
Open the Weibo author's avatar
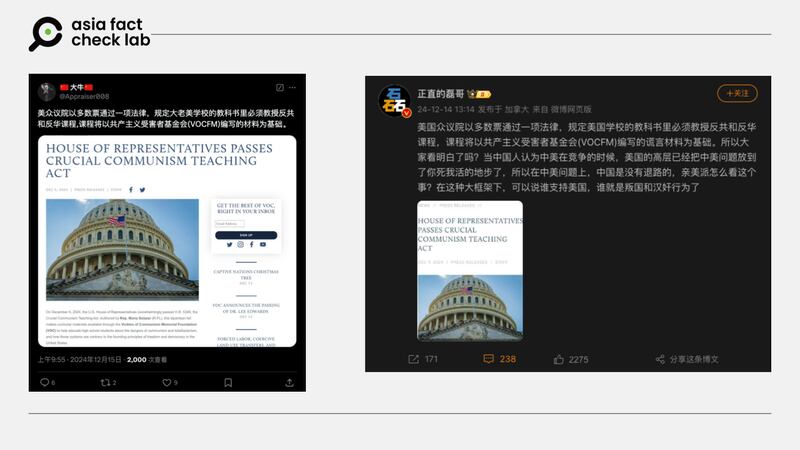[x=393, y=100]
